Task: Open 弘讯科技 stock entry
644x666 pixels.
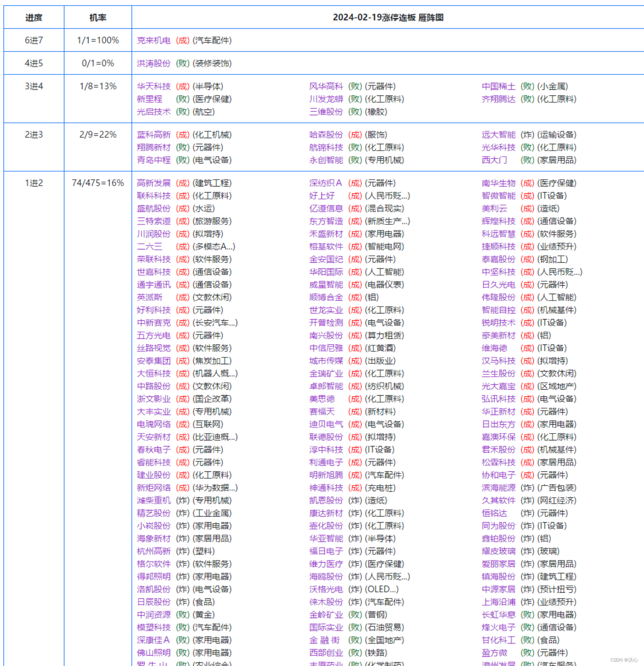Action: (498, 399)
